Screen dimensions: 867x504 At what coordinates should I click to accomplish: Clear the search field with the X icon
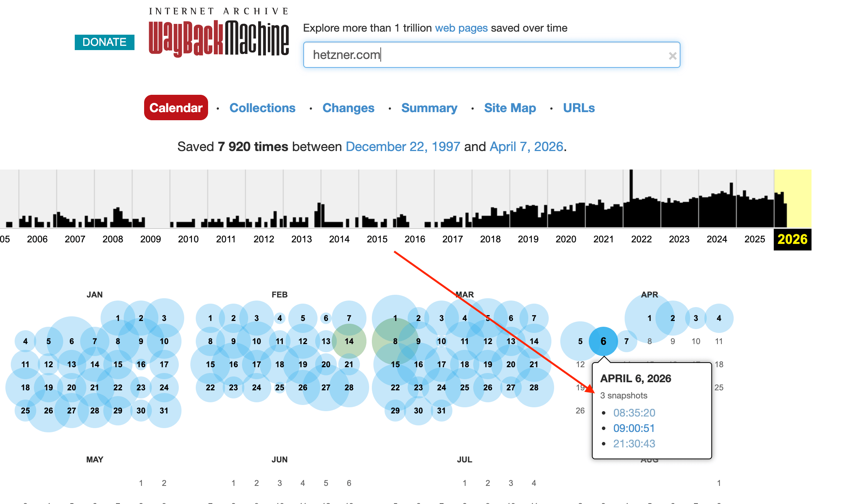click(x=672, y=56)
